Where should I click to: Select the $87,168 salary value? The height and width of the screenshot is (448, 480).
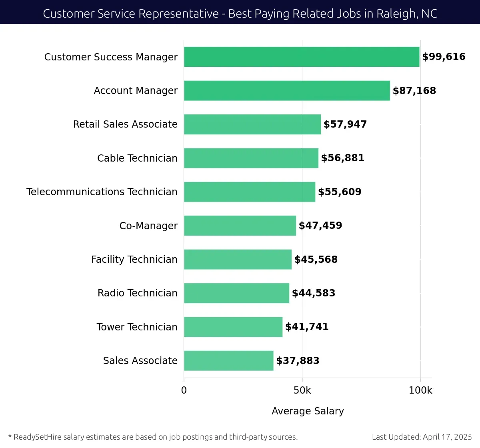tap(414, 91)
